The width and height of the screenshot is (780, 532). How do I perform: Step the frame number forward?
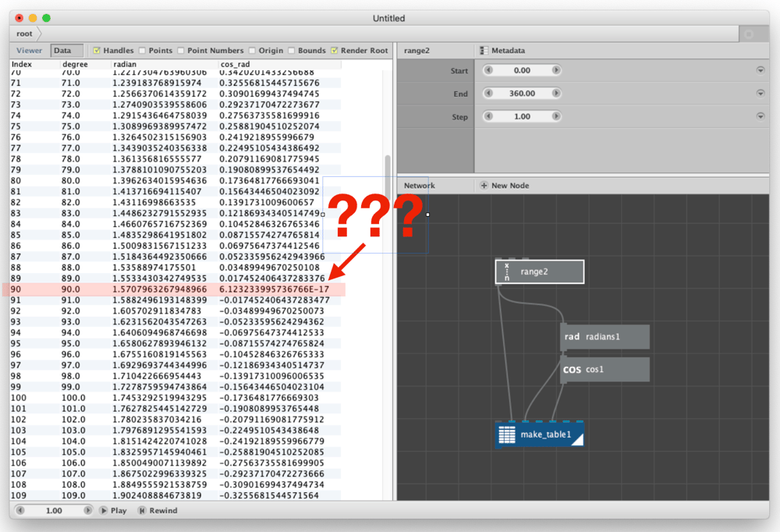point(87,510)
